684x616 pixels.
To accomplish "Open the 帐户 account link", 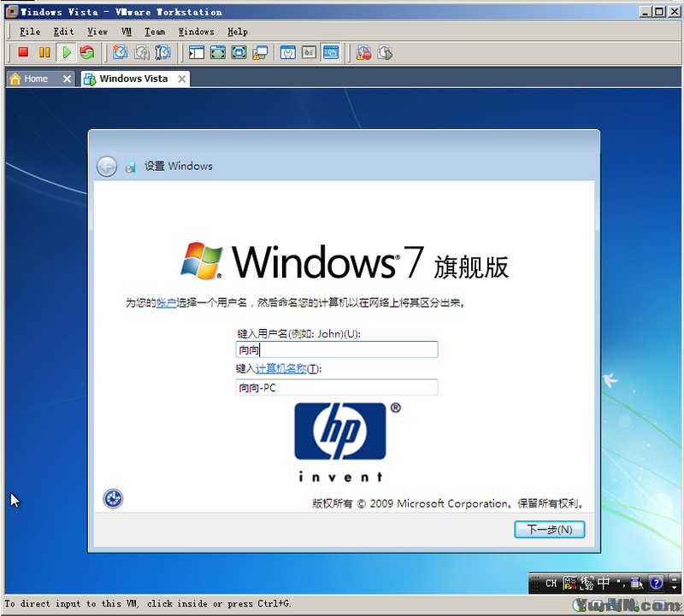I will click(166, 302).
